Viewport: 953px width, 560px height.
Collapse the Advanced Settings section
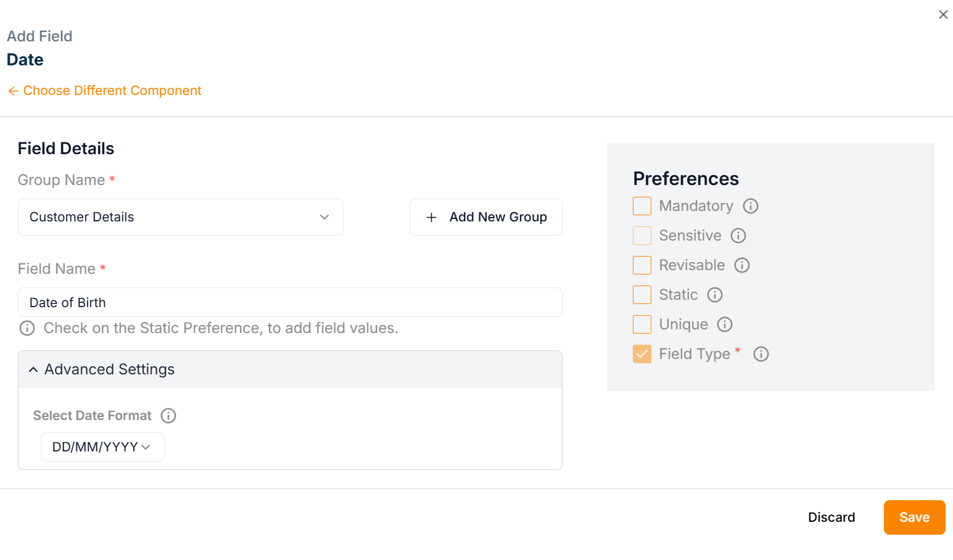[33, 369]
